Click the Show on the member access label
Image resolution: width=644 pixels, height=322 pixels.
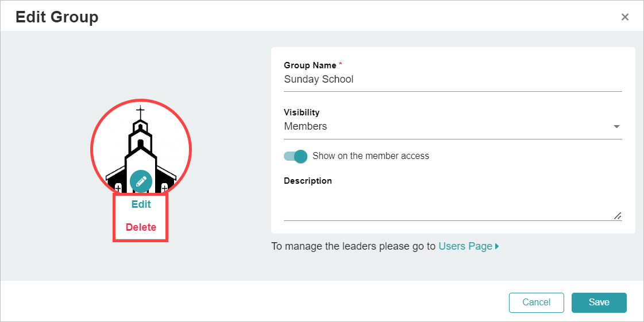[371, 156]
